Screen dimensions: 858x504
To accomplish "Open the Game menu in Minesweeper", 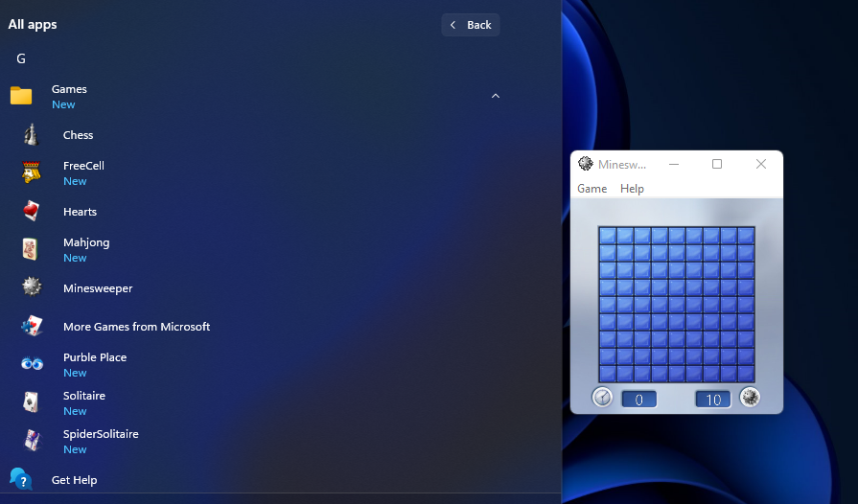I will [592, 189].
